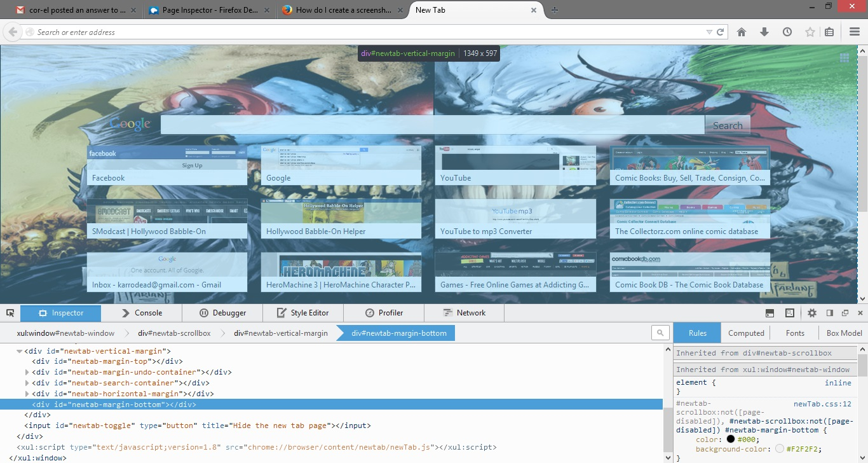Collapse the newtab-vertical-margin node
This screenshot has width=868, height=463.
19,351
